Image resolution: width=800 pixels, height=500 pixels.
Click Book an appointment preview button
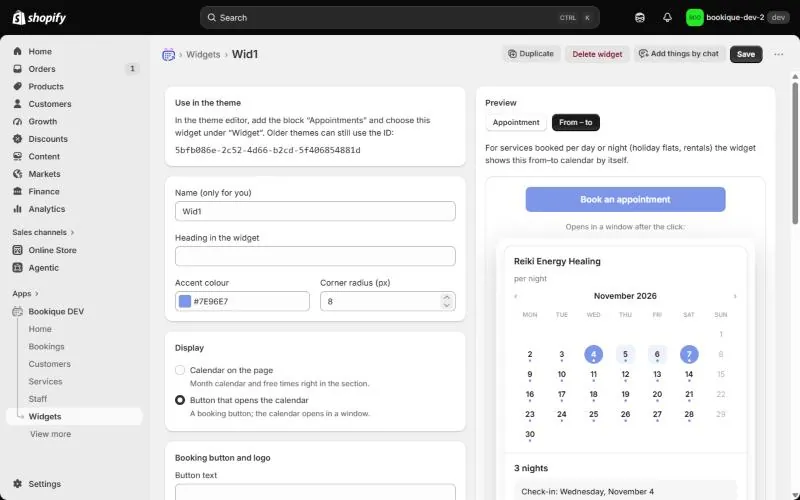coord(625,199)
